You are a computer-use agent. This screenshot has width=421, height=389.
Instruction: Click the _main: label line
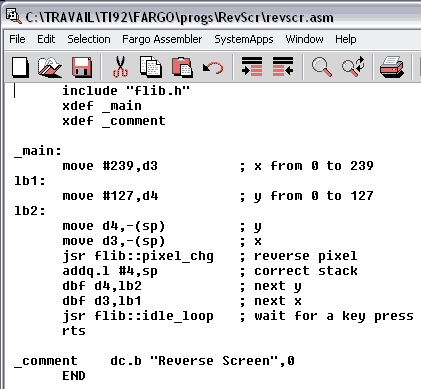(x=38, y=151)
